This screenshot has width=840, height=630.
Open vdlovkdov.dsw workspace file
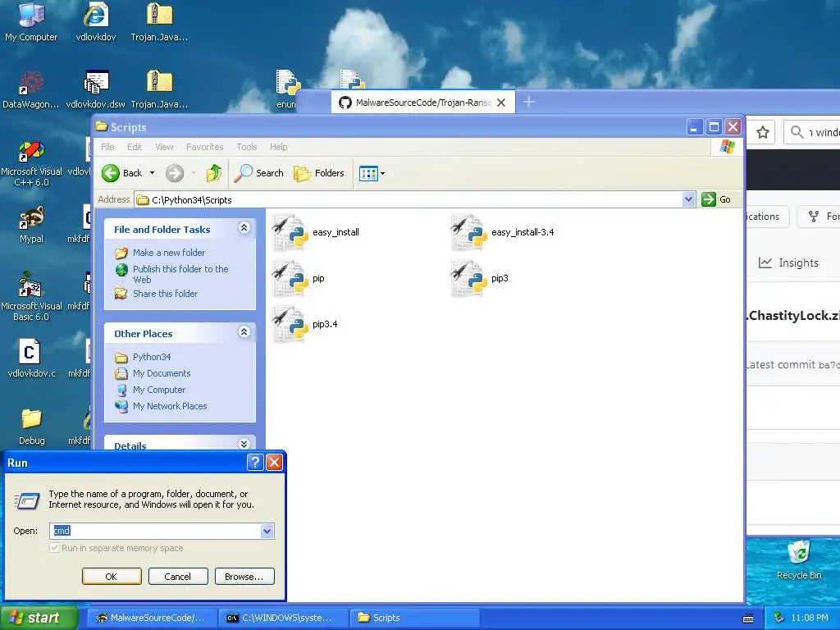[x=96, y=89]
